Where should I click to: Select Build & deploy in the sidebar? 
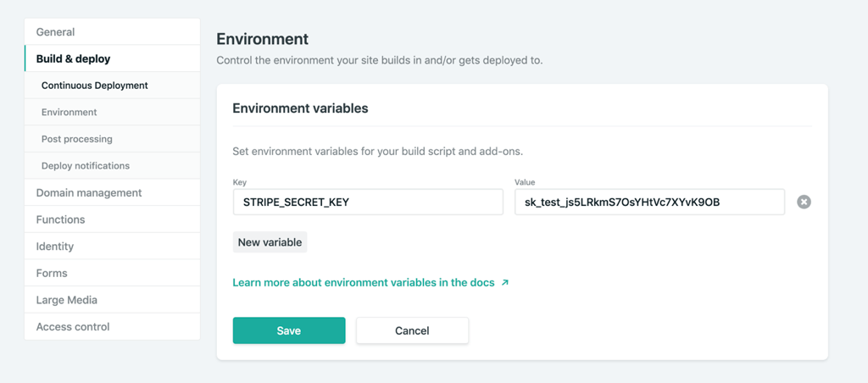pos(113,58)
